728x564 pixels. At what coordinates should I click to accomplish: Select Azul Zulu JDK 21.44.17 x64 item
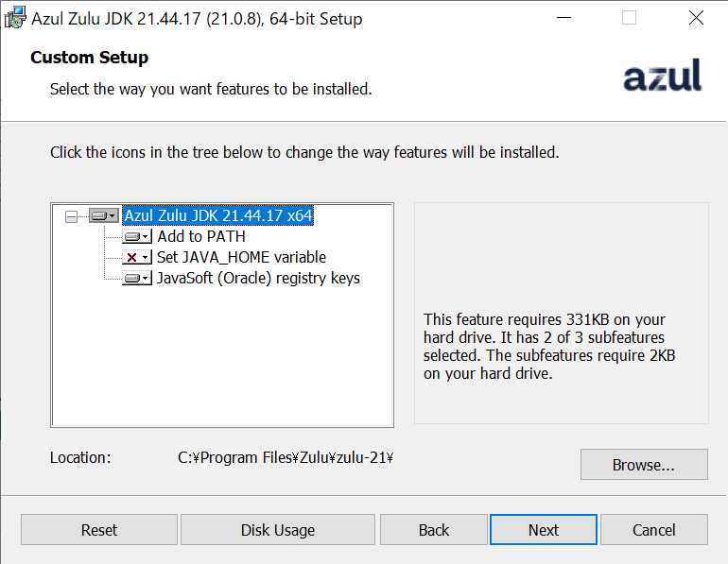pyautogui.click(x=218, y=215)
